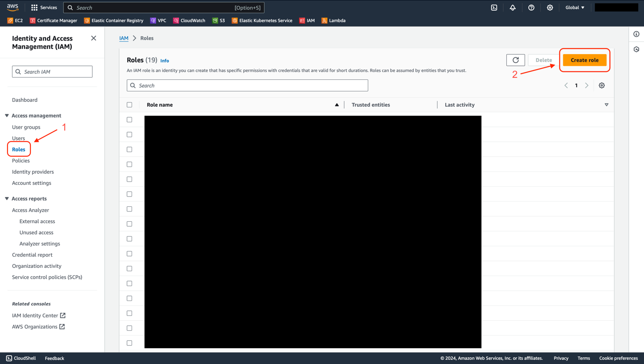Open the settings gear in top navigation

pos(550,7)
